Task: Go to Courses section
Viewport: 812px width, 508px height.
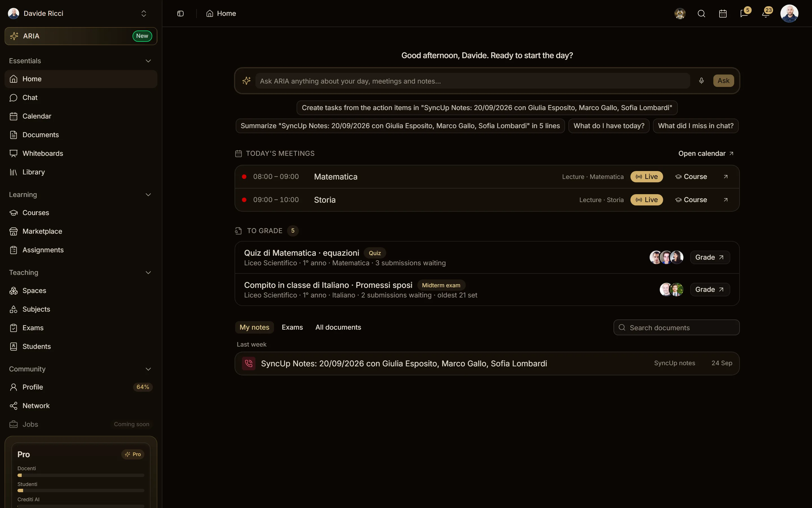Action: (81, 213)
